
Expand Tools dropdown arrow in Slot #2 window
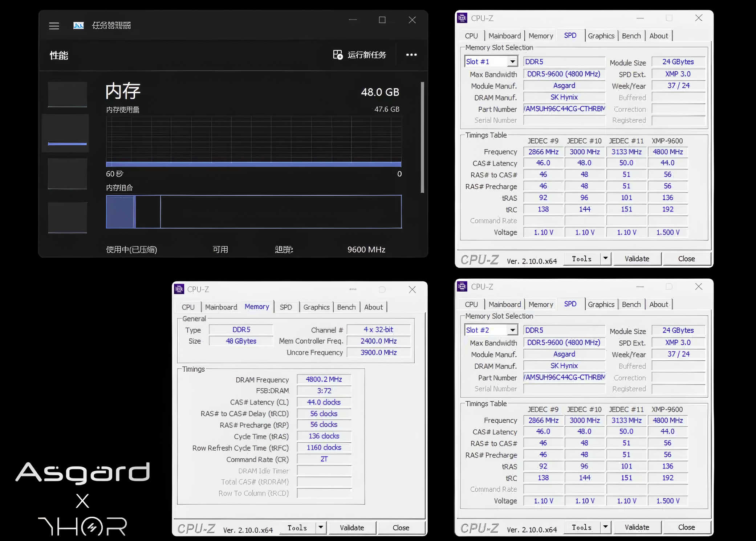(605, 527)
